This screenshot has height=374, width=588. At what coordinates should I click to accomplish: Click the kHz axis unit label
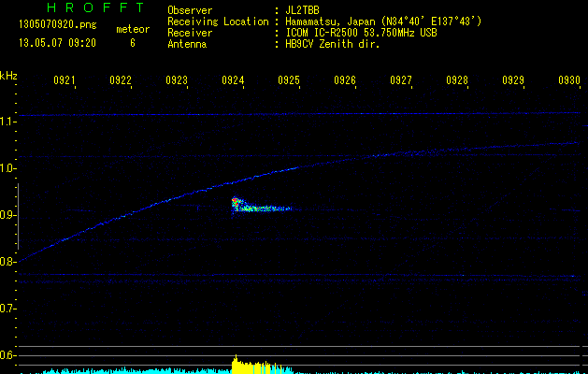click(x=8, y=75)
